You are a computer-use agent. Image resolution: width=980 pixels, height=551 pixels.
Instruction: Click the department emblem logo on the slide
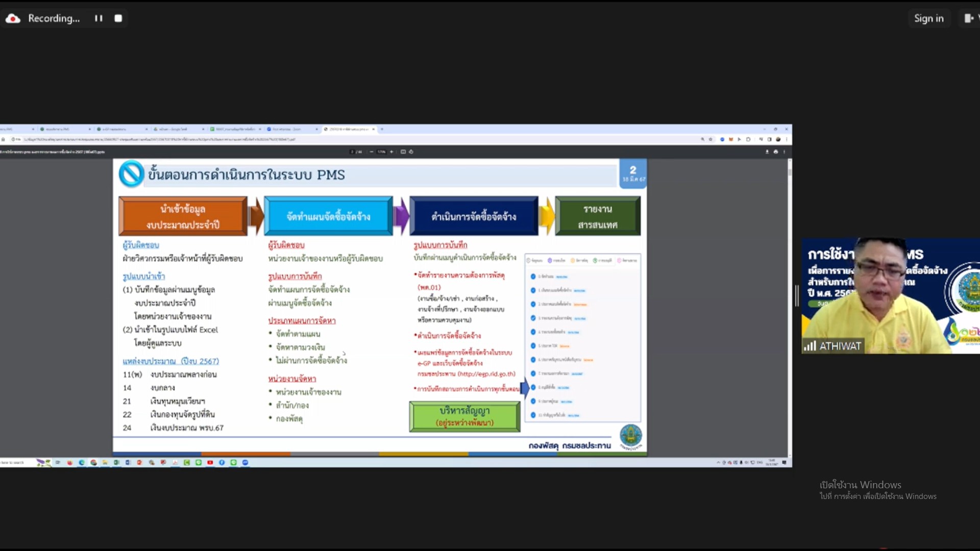click(631, 437)
